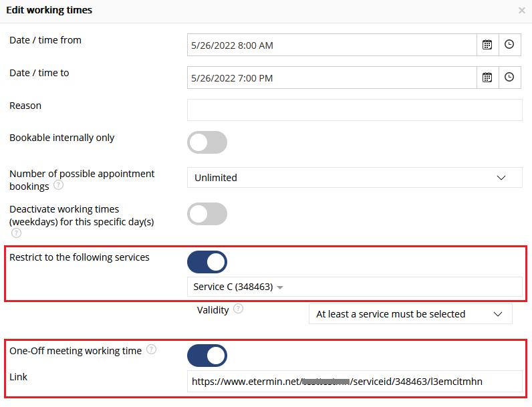Show help for Deactivate working times

pos(16,233)
